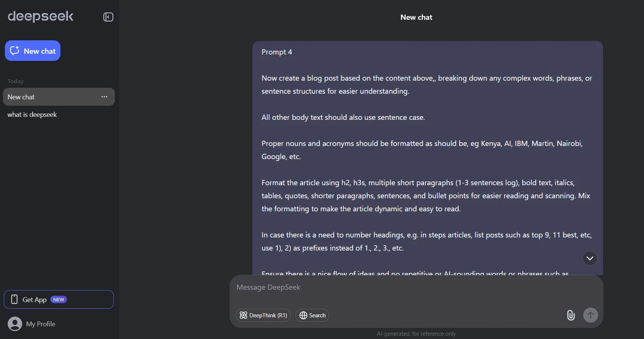
Task: Click the deepseek logo
Action: (x=41, y=16)
